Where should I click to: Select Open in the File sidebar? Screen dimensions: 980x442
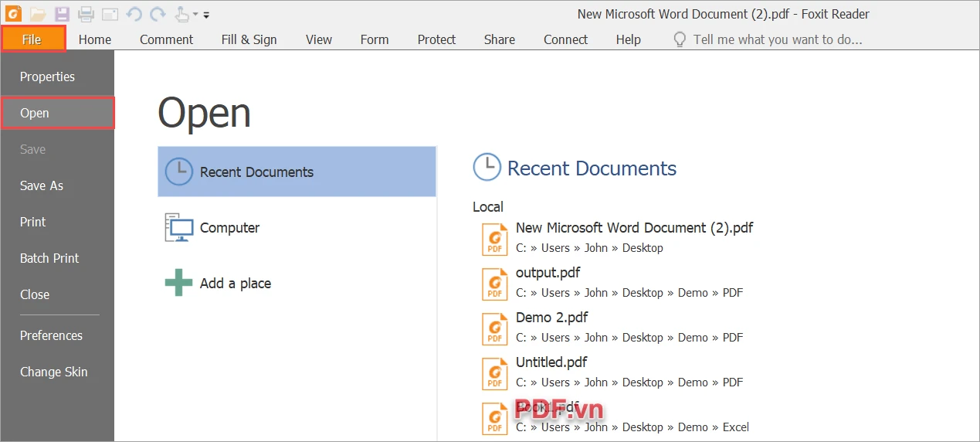57,113
